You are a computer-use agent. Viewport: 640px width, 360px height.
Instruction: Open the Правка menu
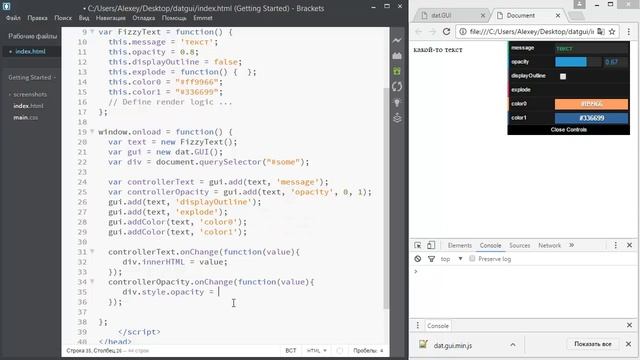click(37, 18)
